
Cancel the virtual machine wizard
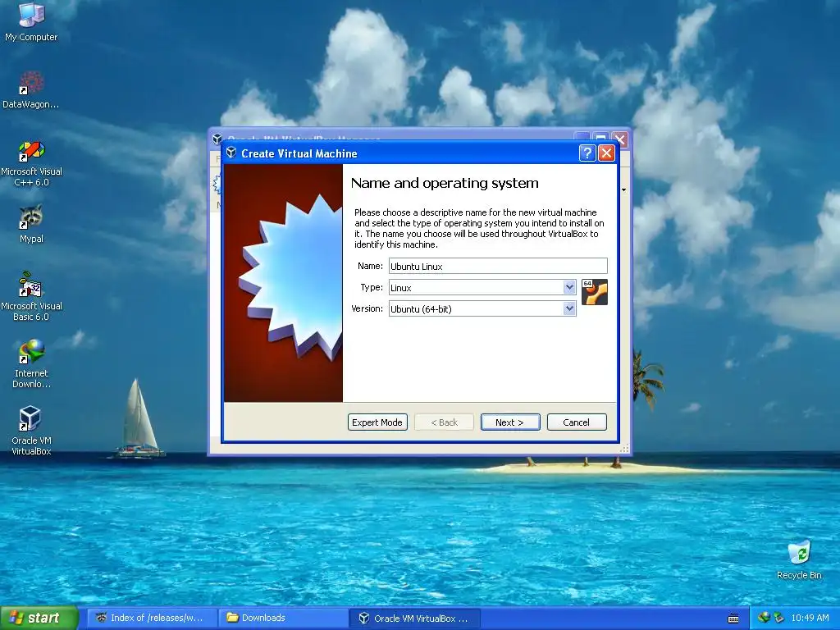coord(577,422)
